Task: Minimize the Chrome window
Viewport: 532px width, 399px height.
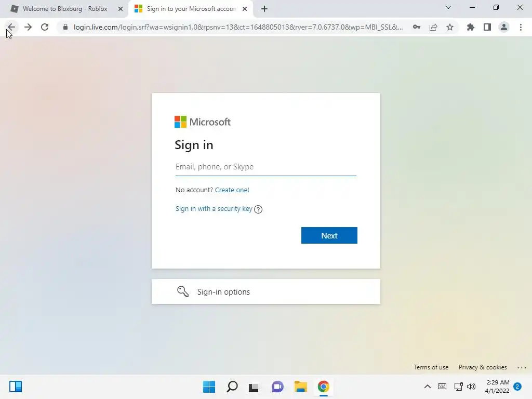Action: (x=472, y=7)
